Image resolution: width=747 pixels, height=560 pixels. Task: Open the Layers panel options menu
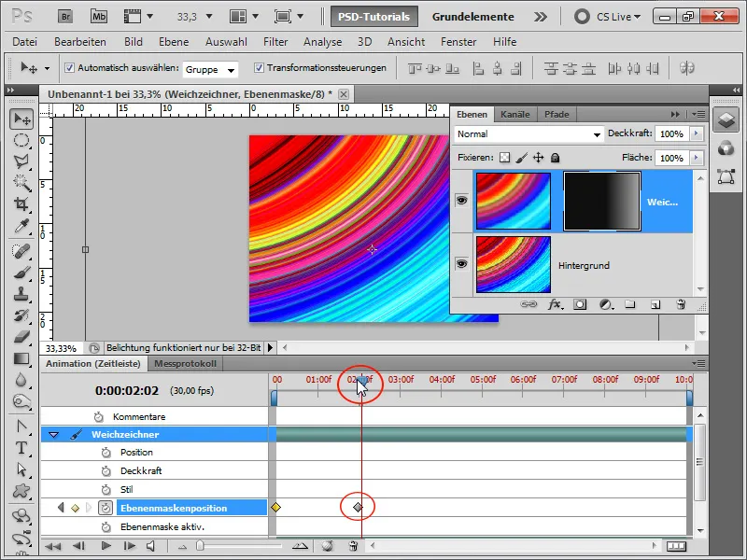[x=698, y=114]
